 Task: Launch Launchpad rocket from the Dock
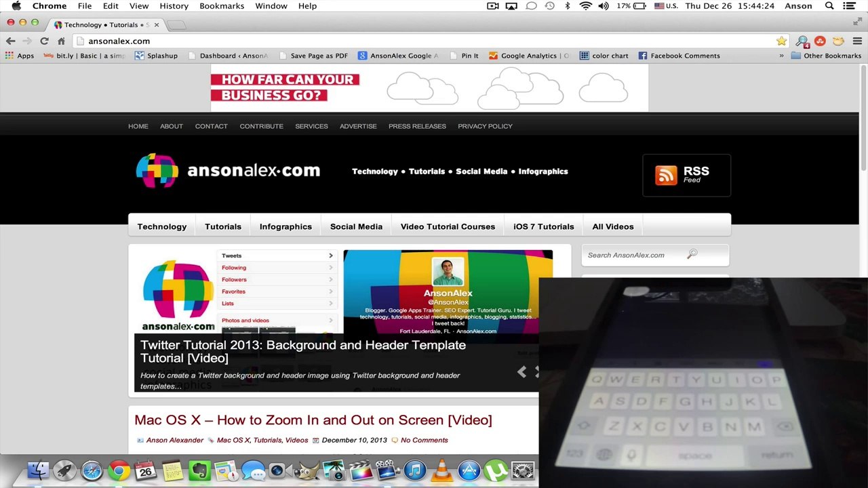coord(65,470)
